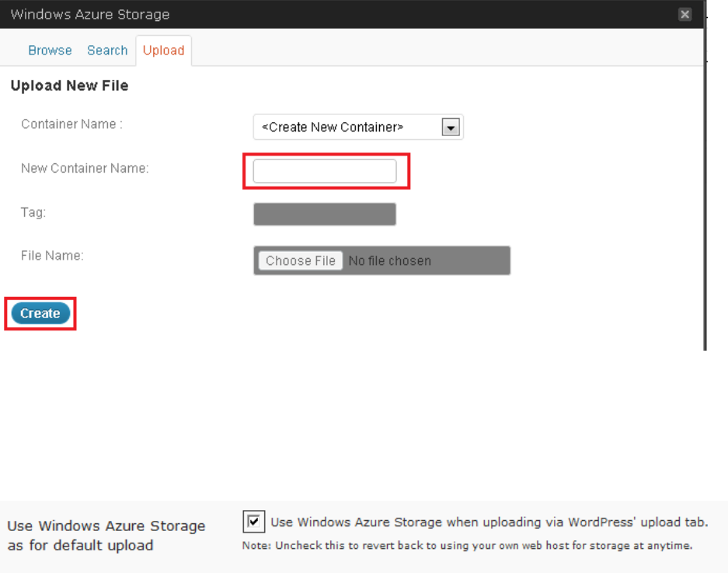Click the 'Tag:' label
The image size is (728, 573).
pos(33,211)
